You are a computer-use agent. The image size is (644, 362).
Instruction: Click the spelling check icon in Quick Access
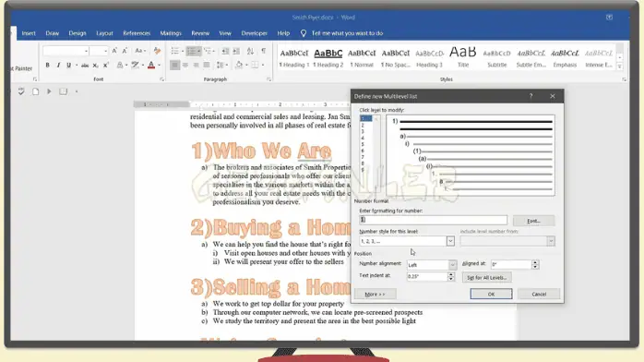(x=21, y=91)
